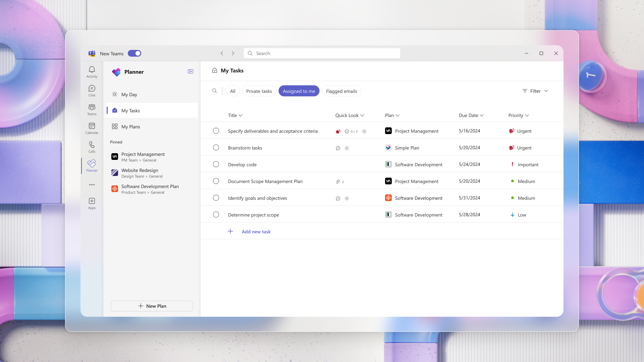Check the circle for Brainstorm tasks
This screenshot has height=362, width=644.
coord(216,147)
